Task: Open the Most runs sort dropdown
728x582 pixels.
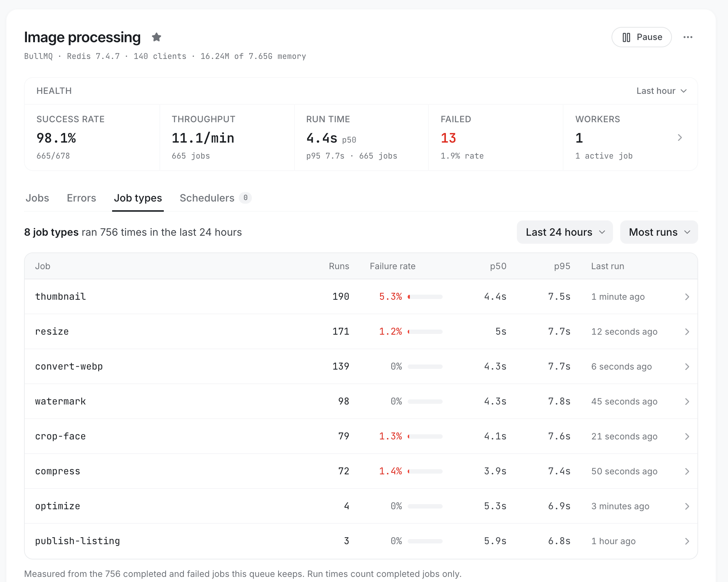Action: (659, 232)
